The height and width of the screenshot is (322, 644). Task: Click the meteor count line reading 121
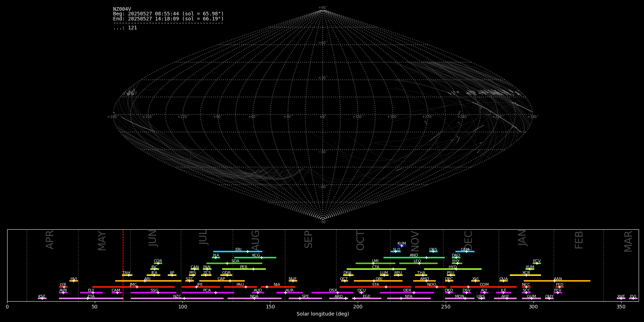pos(125,28)
